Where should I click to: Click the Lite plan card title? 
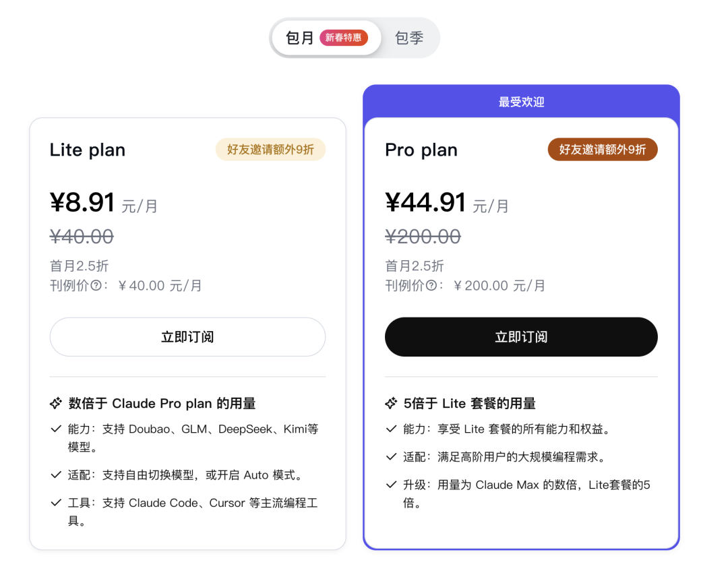point(88,150)
